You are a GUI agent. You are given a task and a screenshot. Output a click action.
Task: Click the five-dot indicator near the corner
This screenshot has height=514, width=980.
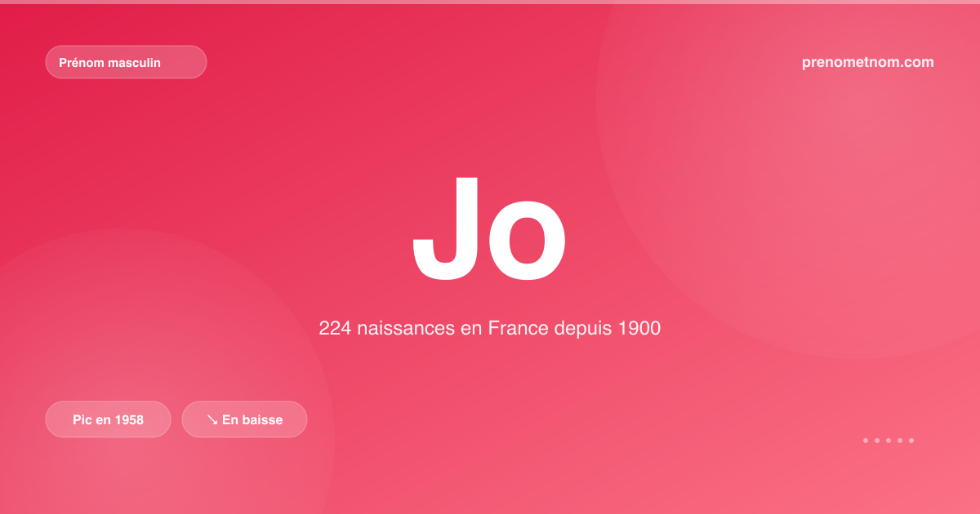coord(889,441)
